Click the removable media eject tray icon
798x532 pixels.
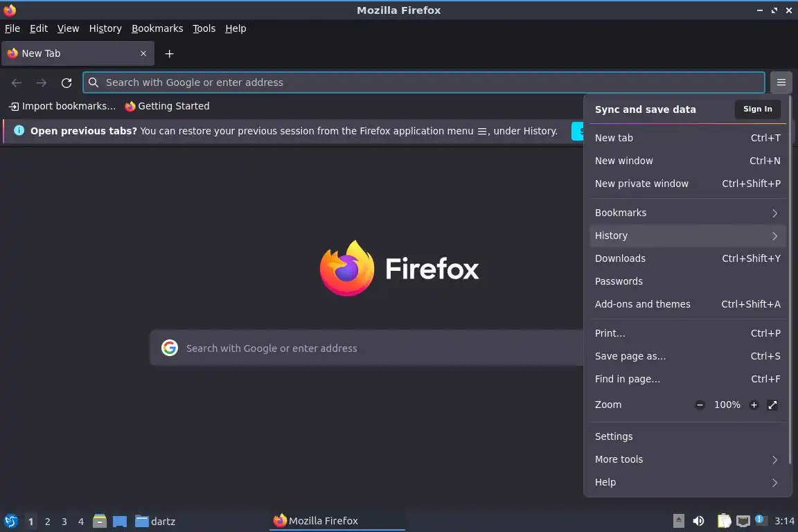(x=678, y=521)
